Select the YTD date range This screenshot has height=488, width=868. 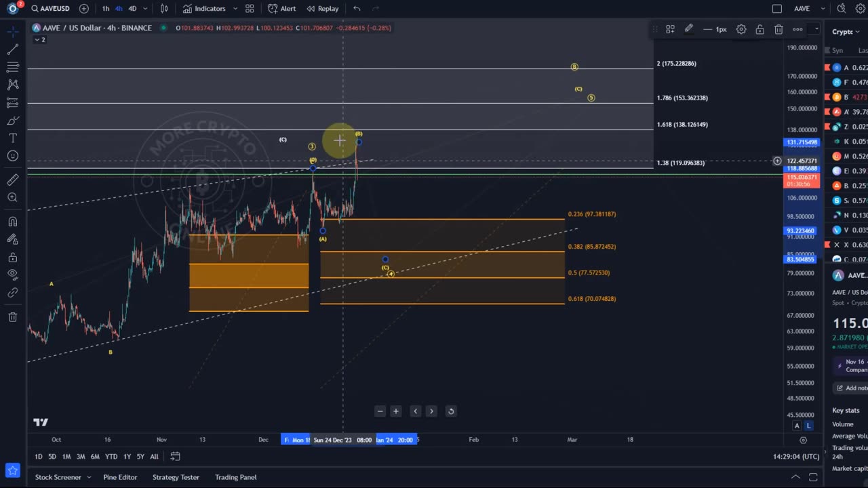(x=111, y=456)
